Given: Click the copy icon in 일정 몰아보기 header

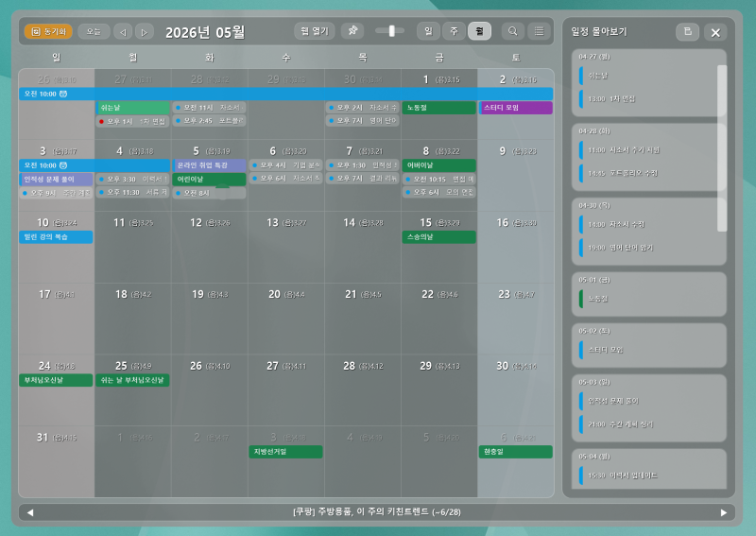Looking at the screenshot, I should [x=688, y=32].
